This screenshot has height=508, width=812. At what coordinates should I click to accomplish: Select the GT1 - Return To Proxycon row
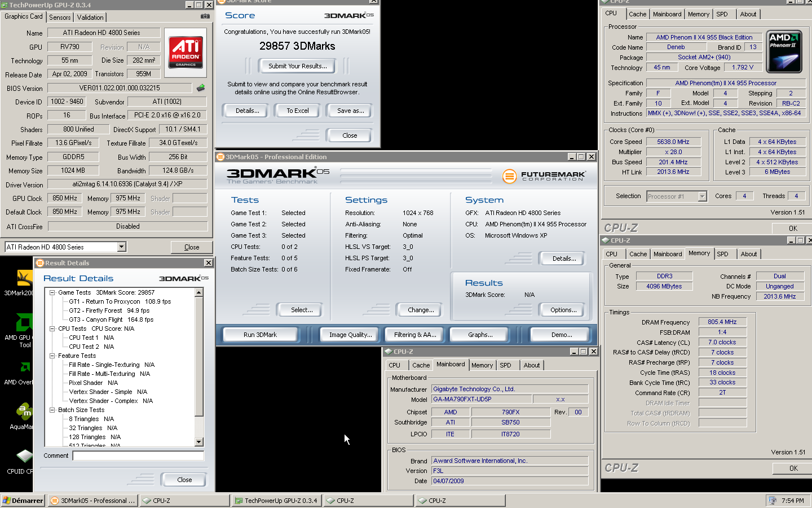pos(120,301)
